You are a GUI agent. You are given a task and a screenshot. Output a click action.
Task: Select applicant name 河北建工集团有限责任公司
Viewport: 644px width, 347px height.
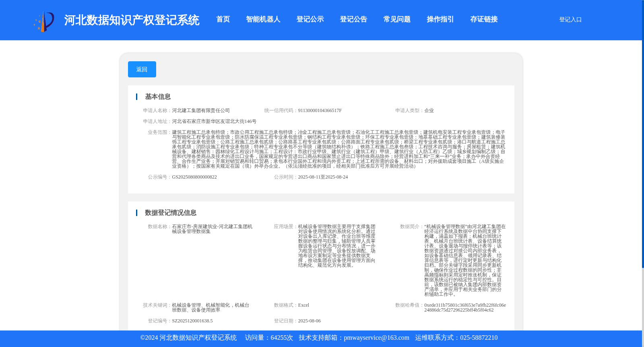tap(201, 110)
